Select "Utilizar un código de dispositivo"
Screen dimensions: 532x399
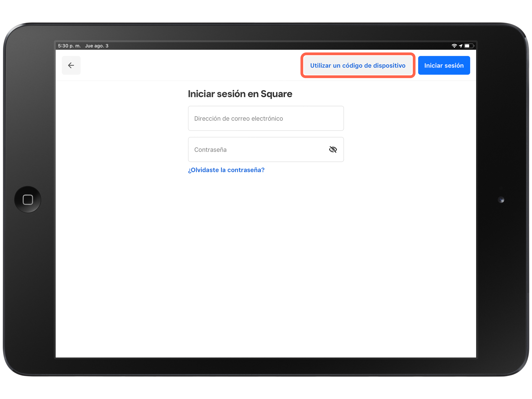pos(358,66)
